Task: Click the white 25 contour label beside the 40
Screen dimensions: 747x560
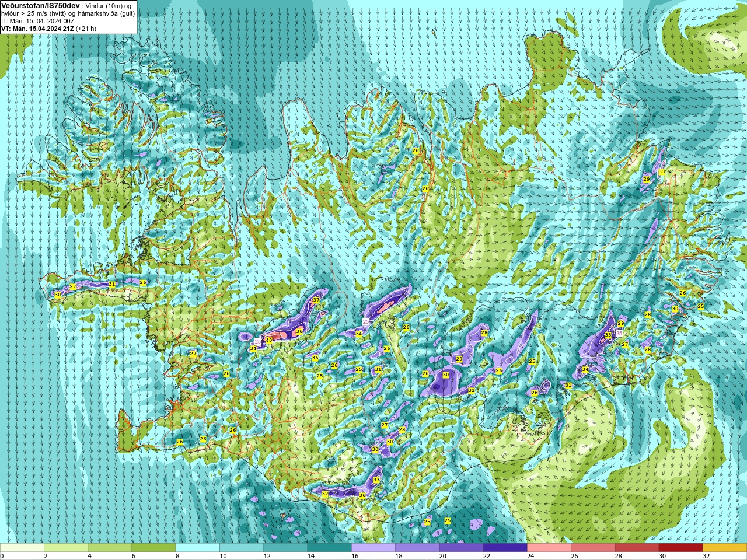Action: coord(258,341)
